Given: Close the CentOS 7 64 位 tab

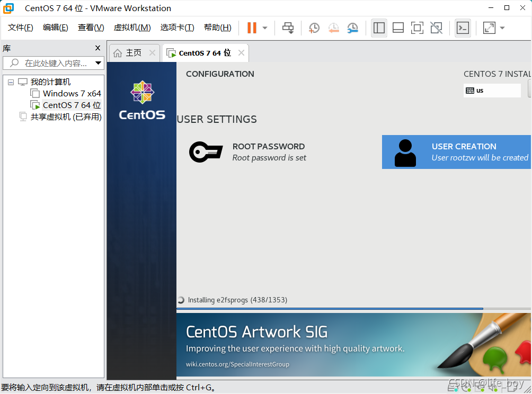Looking at the screenshot, I should click(x=241, y=53).
